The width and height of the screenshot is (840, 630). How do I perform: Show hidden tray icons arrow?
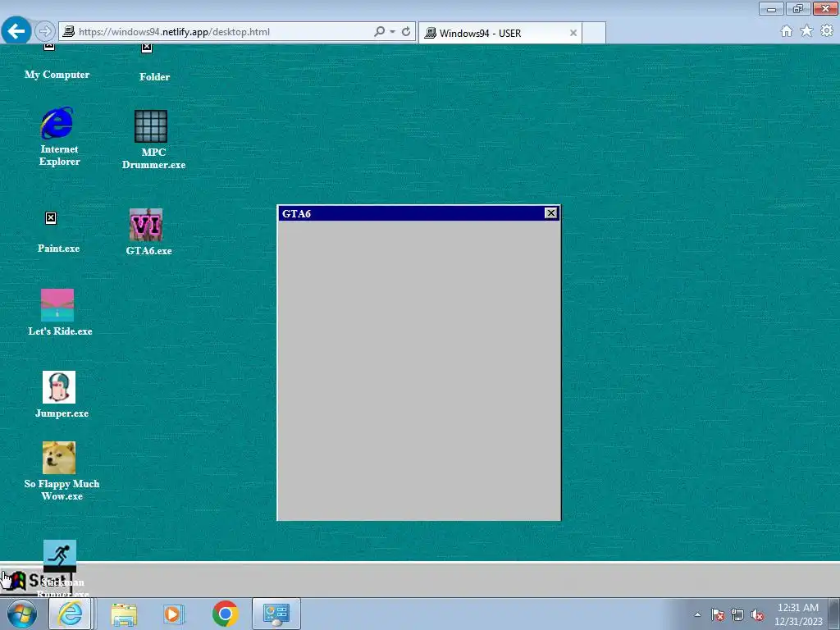click(x=697, y=614)
